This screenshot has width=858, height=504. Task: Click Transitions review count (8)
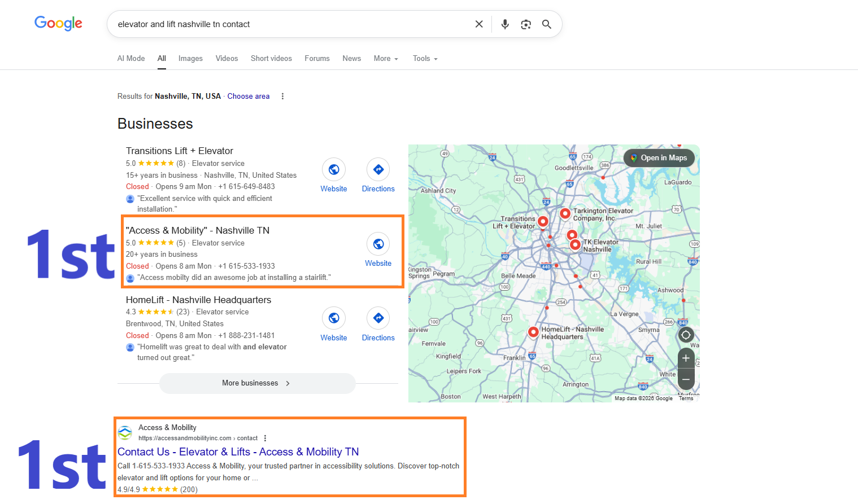pos(181,164)
